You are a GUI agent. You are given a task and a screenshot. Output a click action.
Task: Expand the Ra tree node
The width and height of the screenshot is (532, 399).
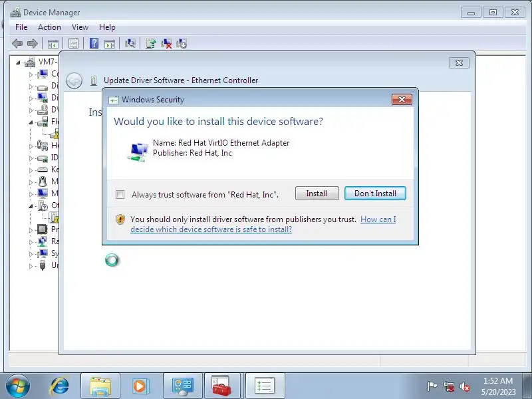click(x=31, y=242)
